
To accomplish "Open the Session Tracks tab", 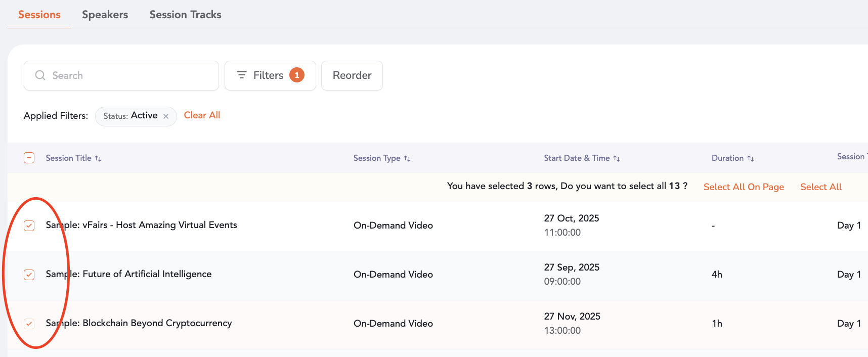I will pos(185,15).
